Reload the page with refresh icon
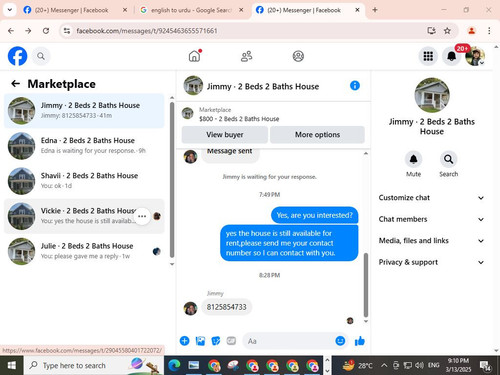500x375 pixels. point(46,31)
